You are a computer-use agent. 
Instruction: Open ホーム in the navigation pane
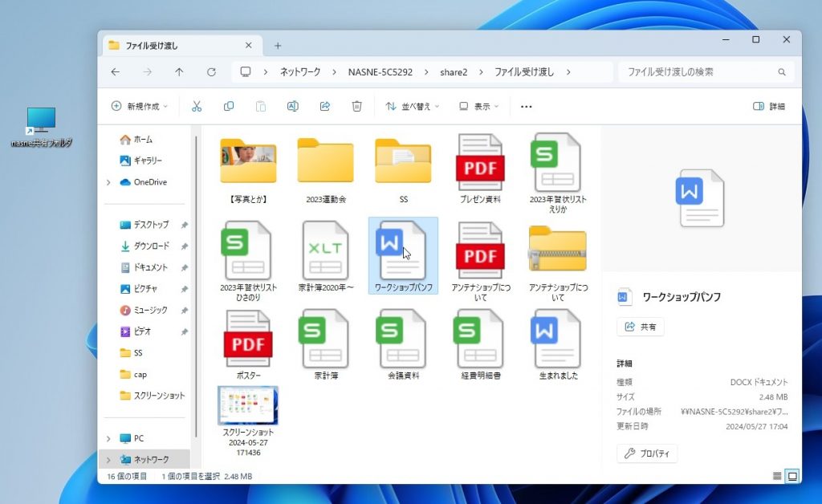click(136, 140)
